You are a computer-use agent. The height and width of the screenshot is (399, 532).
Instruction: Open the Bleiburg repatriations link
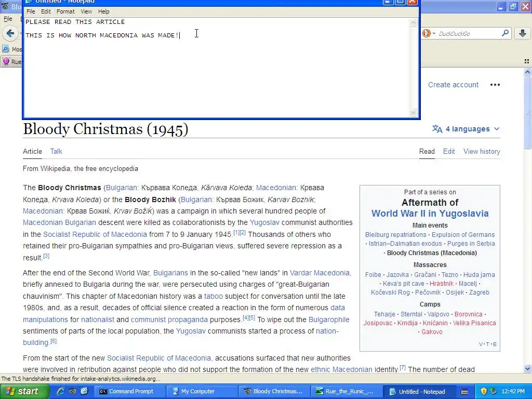point(395,235)
